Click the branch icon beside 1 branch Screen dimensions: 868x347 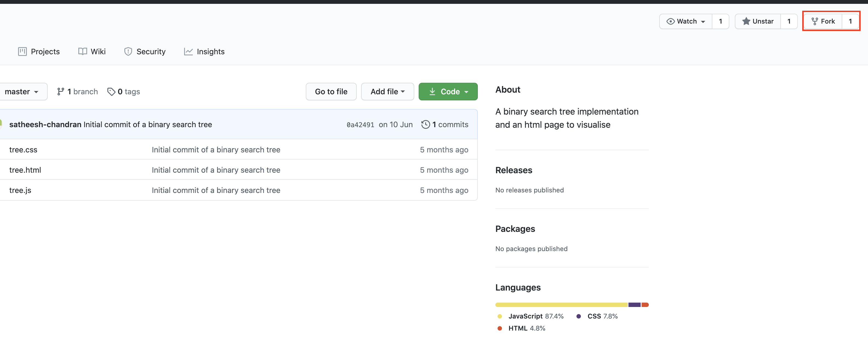[61, 92]
